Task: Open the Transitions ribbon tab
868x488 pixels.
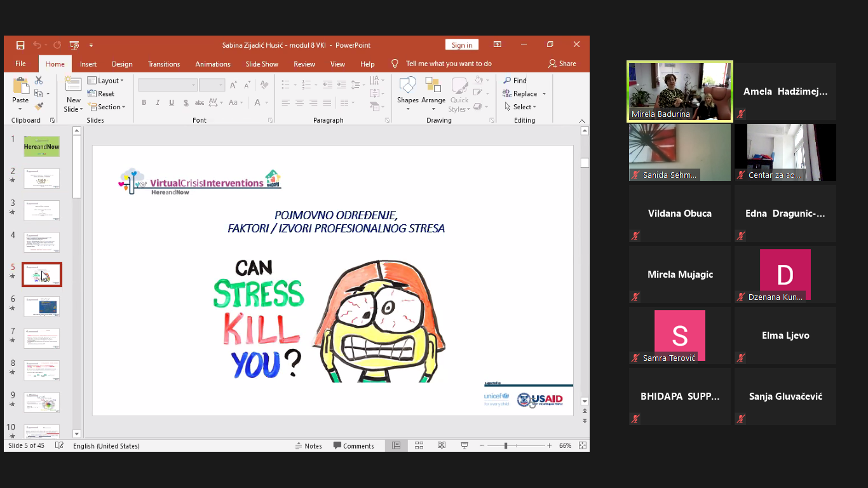Action: (164, 64)
